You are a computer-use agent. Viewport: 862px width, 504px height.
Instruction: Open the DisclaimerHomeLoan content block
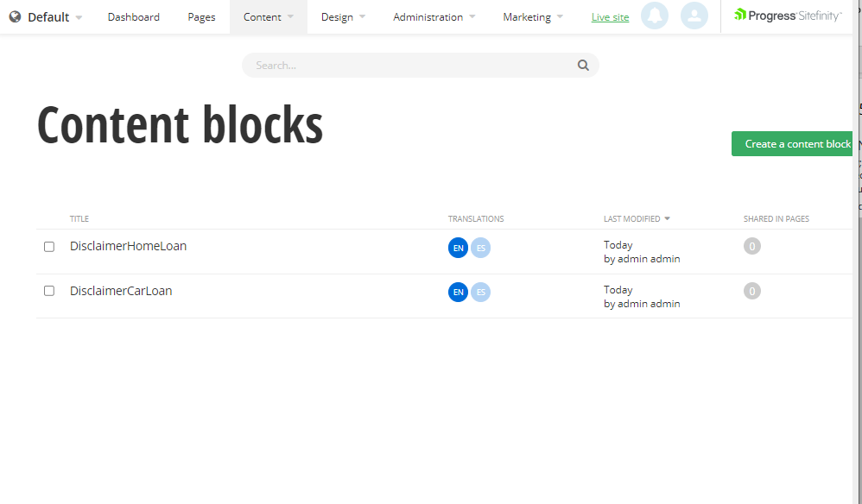[x=128, y=246]
